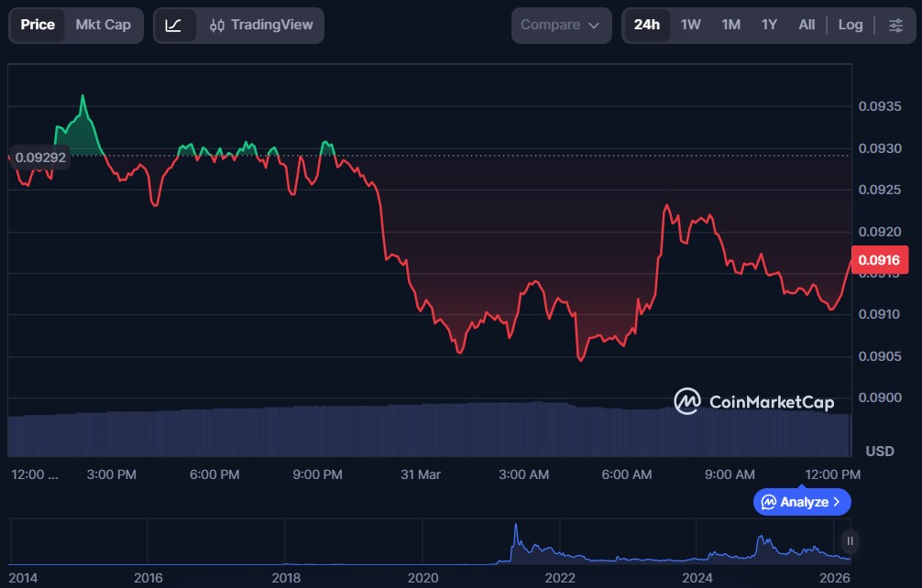This screenshot has width=922, height=588.
Task: Click 2022 on the history range slider
Action: pyautogui.click(x=560, y=578)
